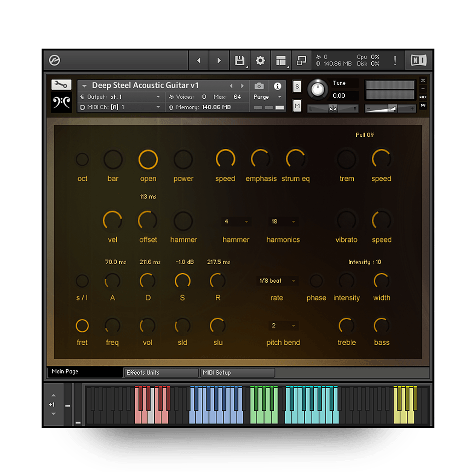The image size is (476, 476).
Task: Toggle the s / l switch
Action: pyautogui.click(x=82, y=281)
